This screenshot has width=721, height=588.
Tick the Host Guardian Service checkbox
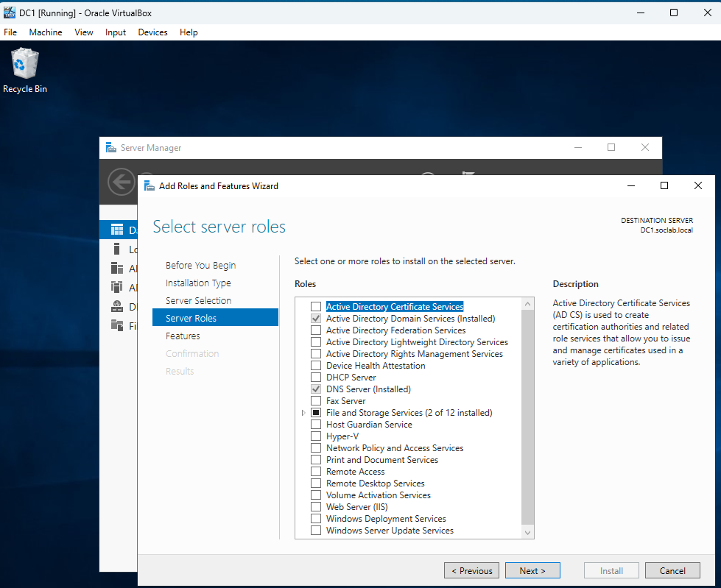tap(316, 425)
